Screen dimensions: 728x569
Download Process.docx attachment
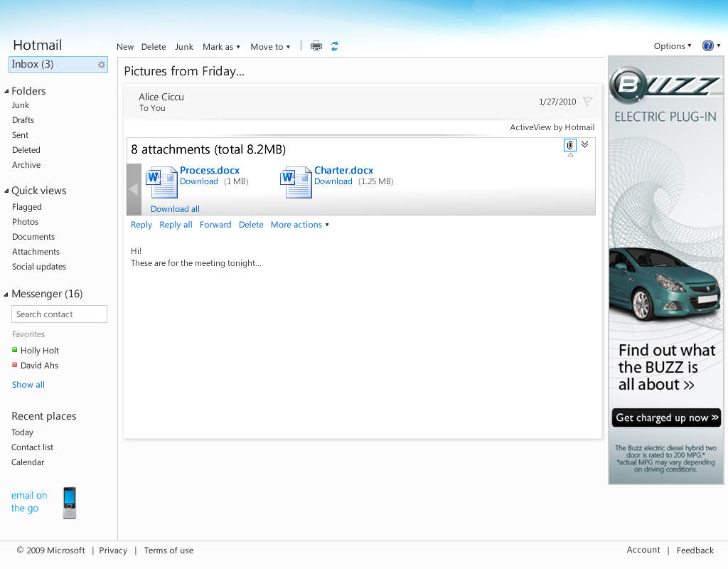199,181
